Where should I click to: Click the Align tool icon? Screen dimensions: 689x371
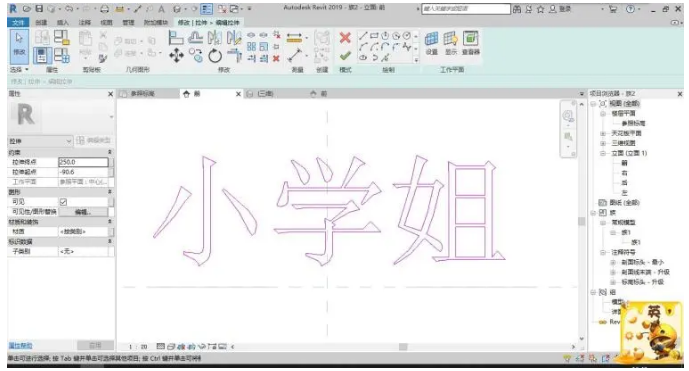(176, 38)
